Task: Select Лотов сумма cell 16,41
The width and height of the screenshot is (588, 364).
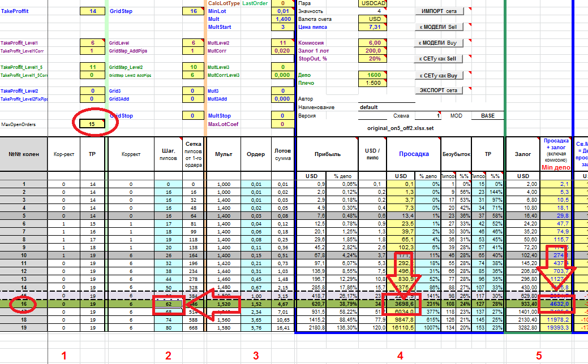Action: pos(283,328)
